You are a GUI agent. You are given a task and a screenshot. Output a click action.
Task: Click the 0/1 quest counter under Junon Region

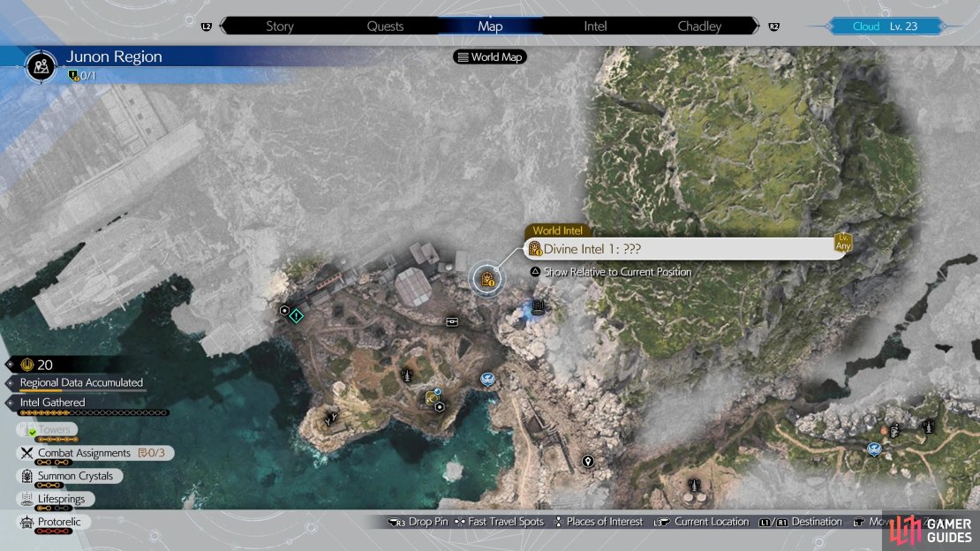coord(82,76)
